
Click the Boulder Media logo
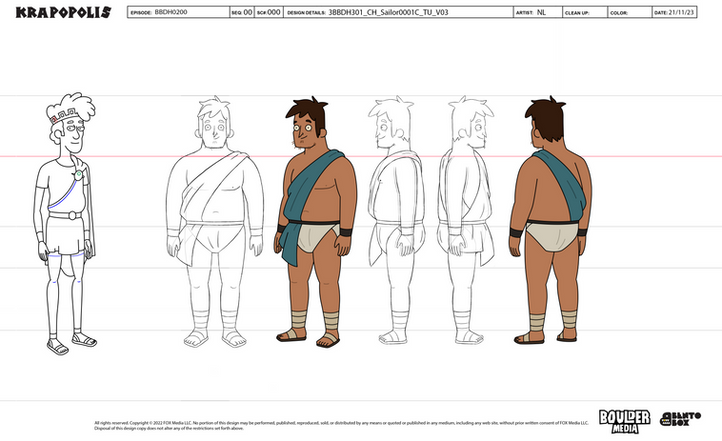(x=624, y=421)
